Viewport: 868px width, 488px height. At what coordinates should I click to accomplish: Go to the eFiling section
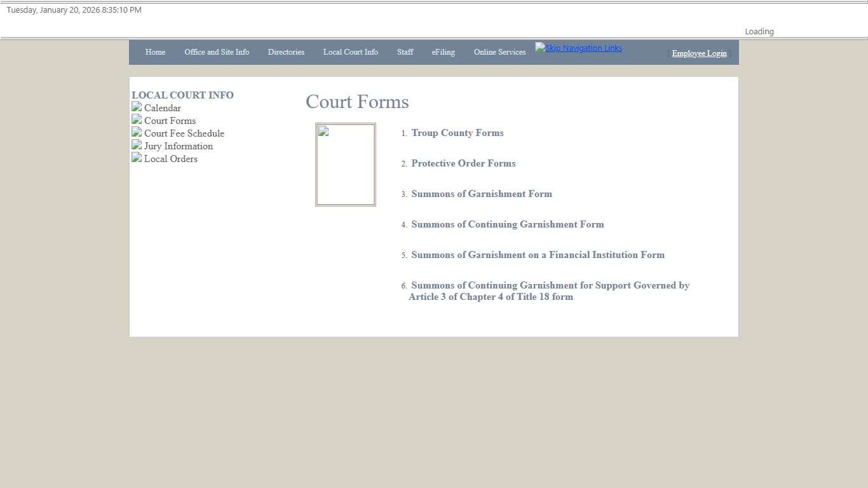(443, 52)
